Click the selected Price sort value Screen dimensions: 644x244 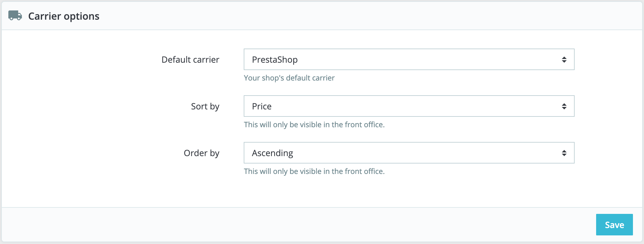(x=262, y=106)
